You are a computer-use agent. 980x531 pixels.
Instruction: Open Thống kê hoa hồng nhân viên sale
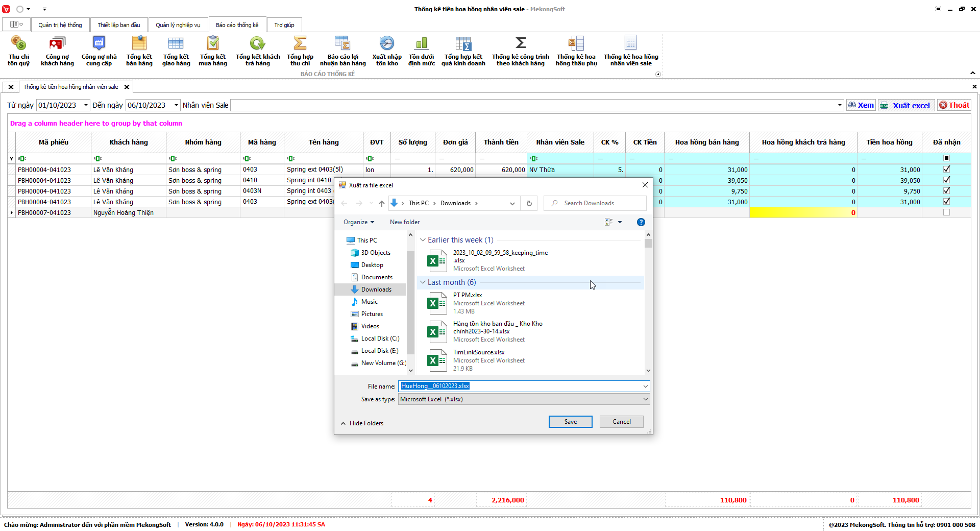click(631, 51)
